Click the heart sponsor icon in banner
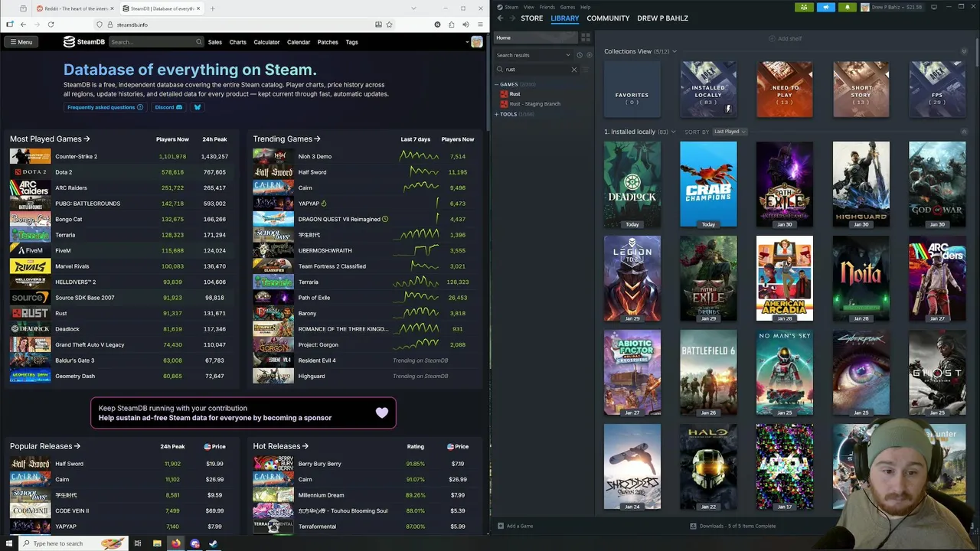Viewport: 980px width, 551px height. (382, 413)
